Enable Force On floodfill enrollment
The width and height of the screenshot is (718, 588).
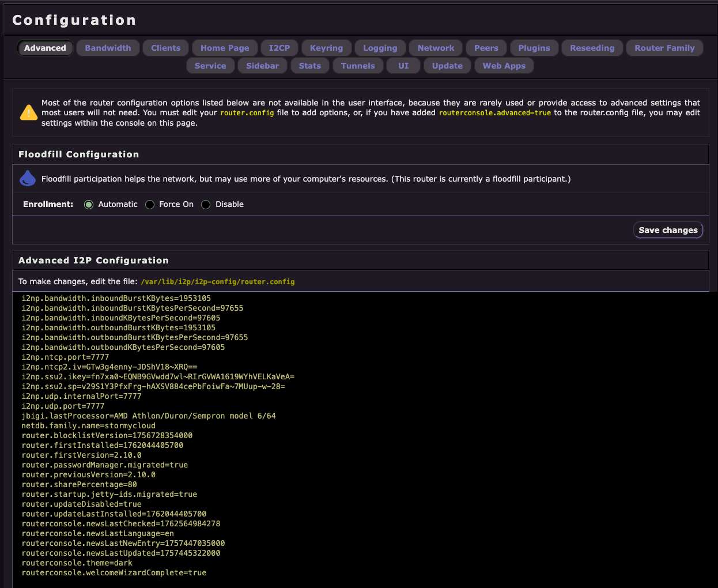point(150,204)
